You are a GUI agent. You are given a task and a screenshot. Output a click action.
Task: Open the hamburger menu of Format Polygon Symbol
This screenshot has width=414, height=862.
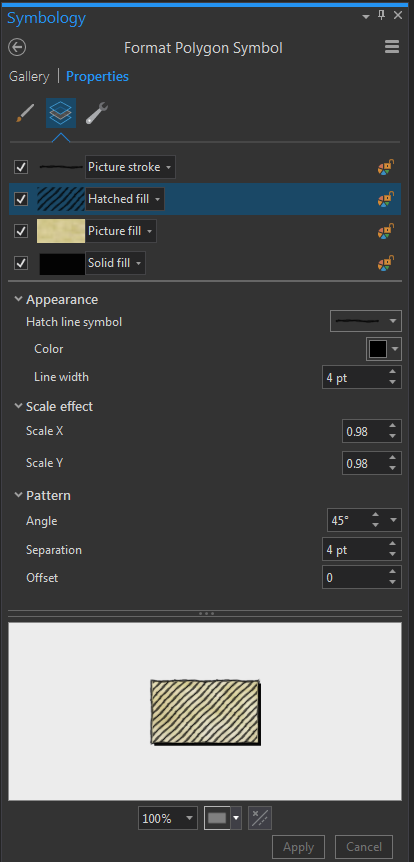click(392, 47)
